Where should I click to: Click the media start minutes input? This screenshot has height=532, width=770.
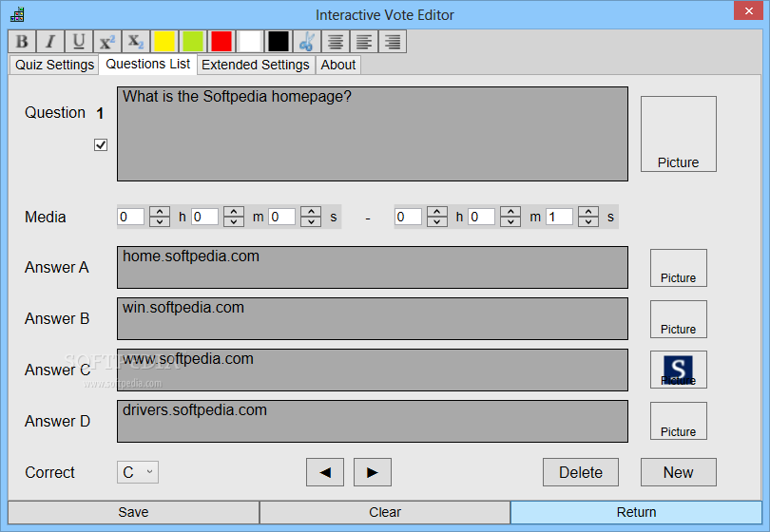pos(204,217)
